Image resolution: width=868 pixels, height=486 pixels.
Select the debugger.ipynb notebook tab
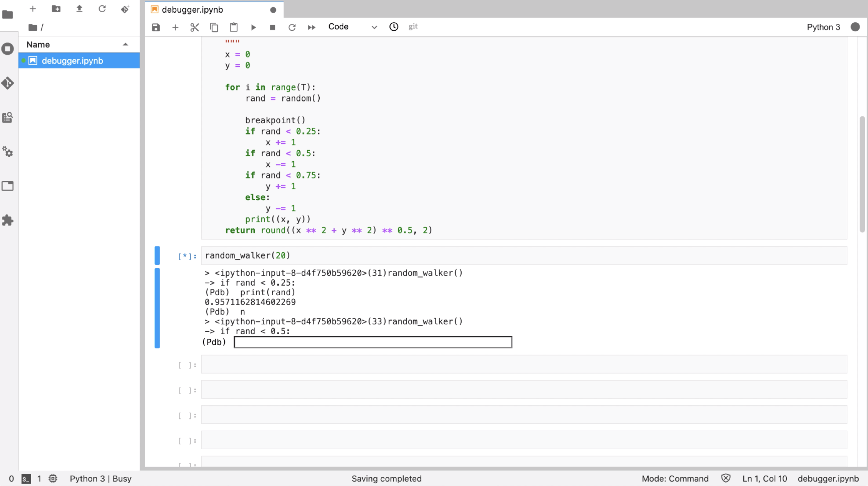pos(192,10)
